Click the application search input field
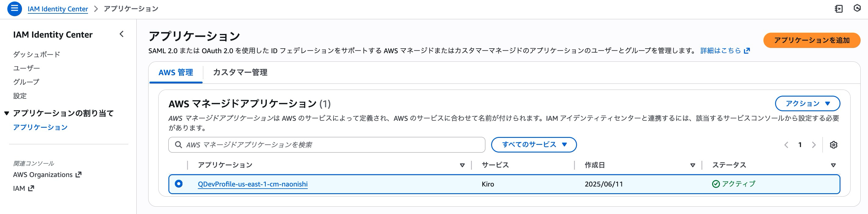Viewport: 868px width, 214px height. (x=320, y=145)
